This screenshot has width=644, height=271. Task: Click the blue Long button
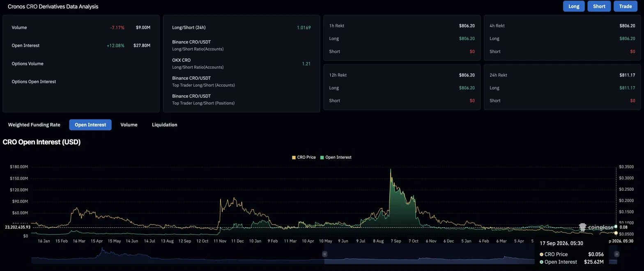tap(574, 6)
